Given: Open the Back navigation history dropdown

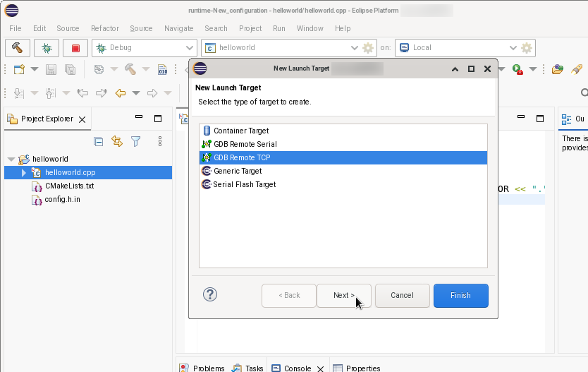Looking at the screenshot, I should (136, 93).
